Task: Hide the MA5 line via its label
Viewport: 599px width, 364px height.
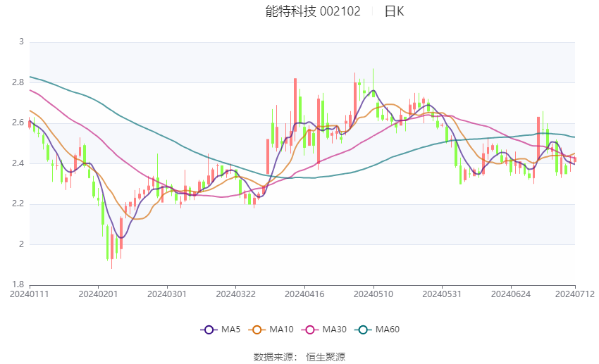Action: click(230, 330)
